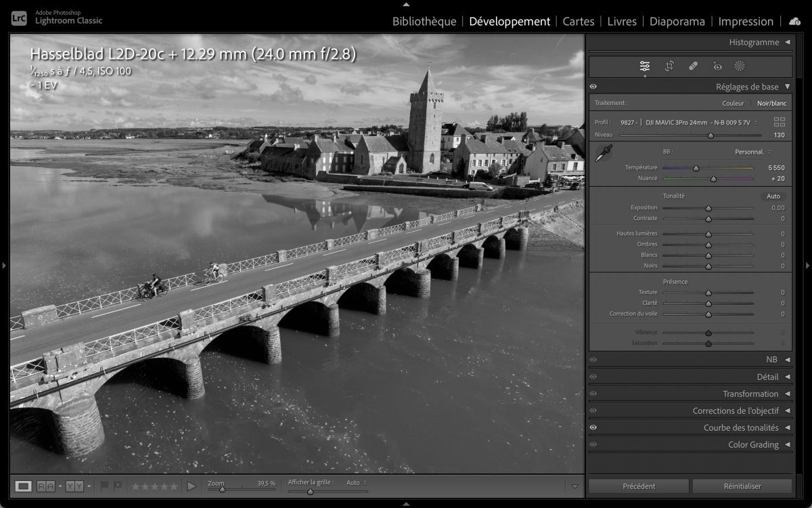The width and height of the screenshot is (812, 508).
Task: Click the cloud sync status icon
Action: pyautogui.click(x=795, y=22)
